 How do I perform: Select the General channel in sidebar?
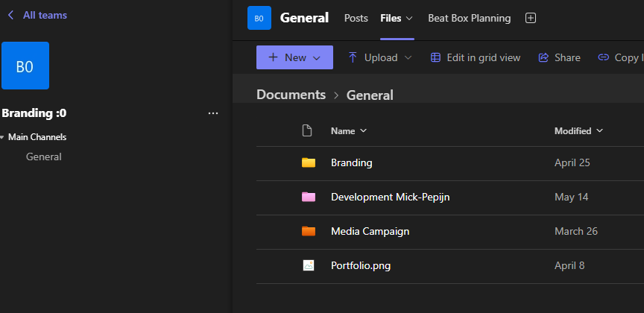(x=44, y=156)
